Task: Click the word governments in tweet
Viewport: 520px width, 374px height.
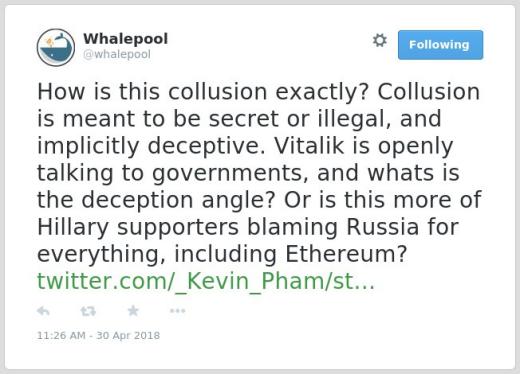Action: 230,173
